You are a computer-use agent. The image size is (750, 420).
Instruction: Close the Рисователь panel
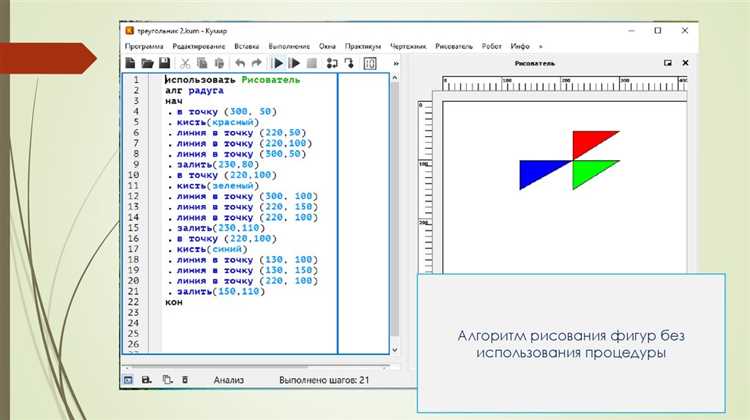click(685, 63)
